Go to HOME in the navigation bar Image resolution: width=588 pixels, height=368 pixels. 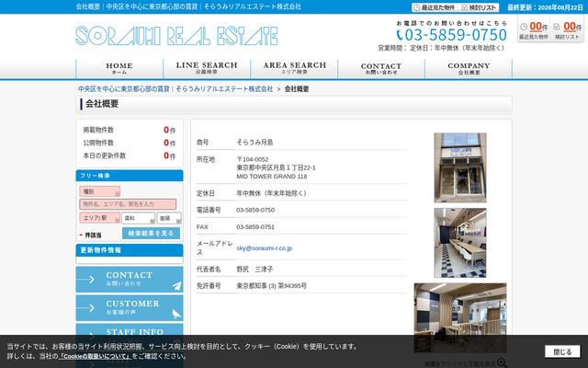pyautogui.click(x=119, y=68)
